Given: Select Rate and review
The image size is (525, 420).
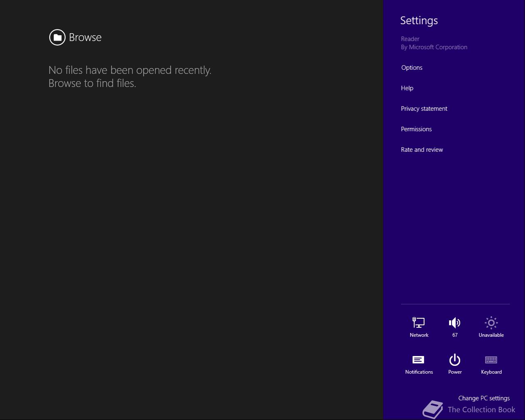Looking at the screenshot, I should 422,150.
